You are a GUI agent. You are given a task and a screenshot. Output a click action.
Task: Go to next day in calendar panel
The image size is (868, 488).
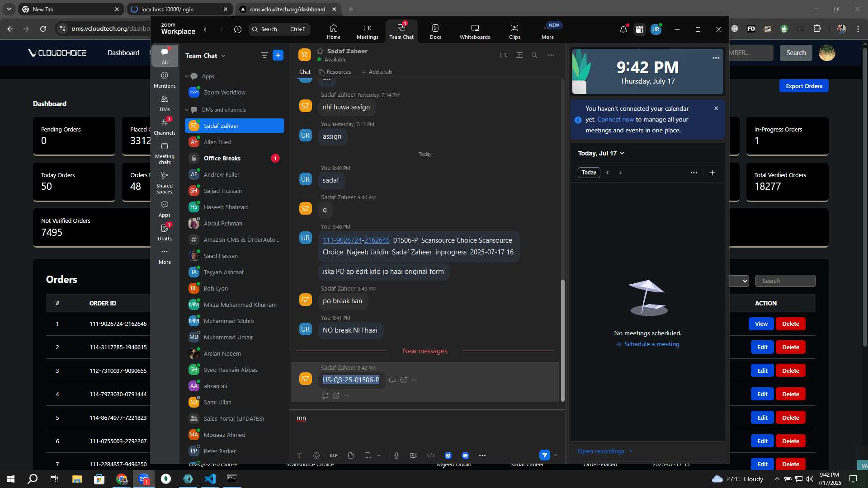pyautogui.click(x=620, y=173)
